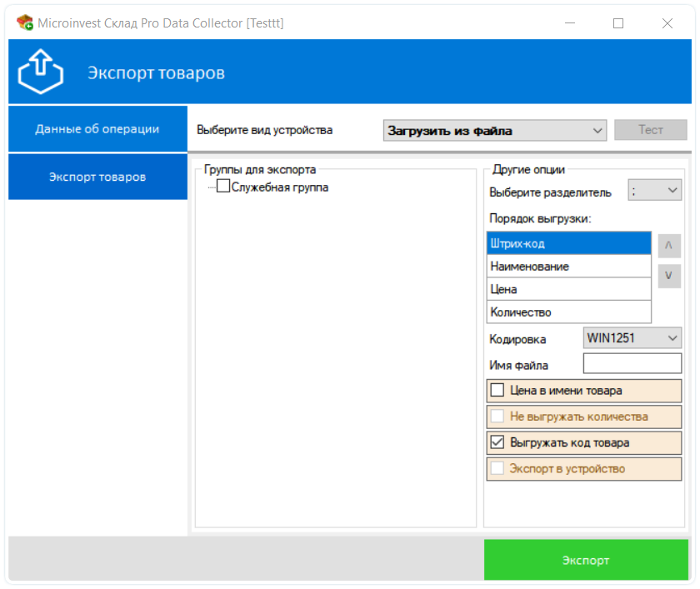This screenshot has width=700, height=589.
Task: Open the Кодировка WIN1251 dropdown
Action: click(x=632, y=337)
